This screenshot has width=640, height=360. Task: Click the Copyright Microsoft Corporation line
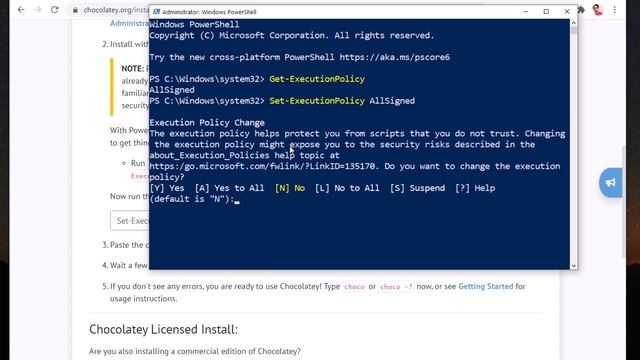pos(291,36)
